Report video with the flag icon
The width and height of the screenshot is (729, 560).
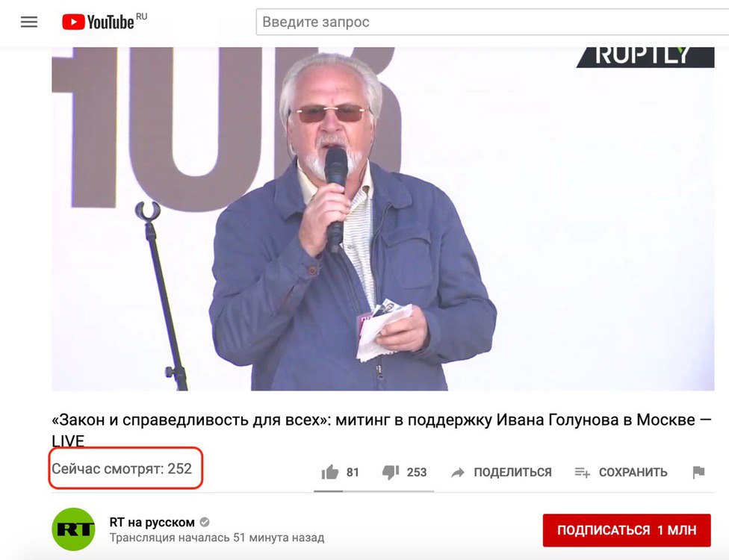click(x=698, y=472)
